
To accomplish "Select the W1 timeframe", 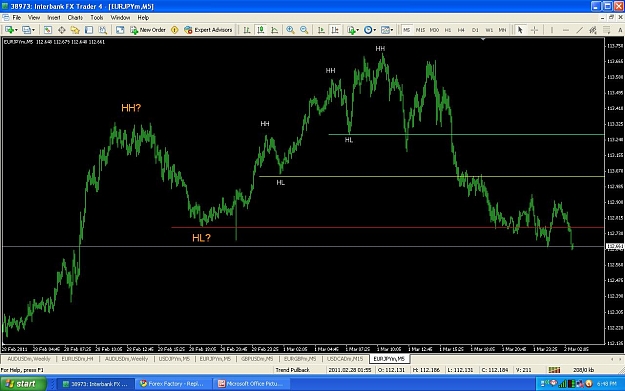I will click(x=489, y=30).
